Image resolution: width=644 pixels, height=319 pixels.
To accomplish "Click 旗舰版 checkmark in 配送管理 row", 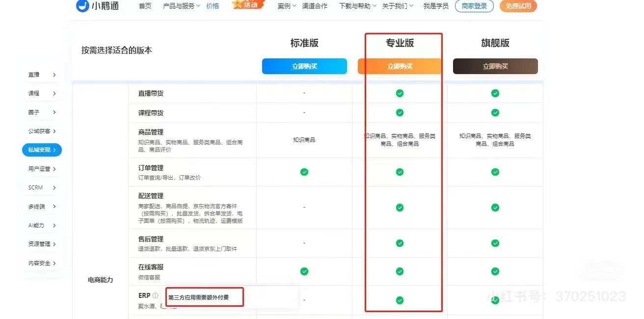I will [495, 208].
